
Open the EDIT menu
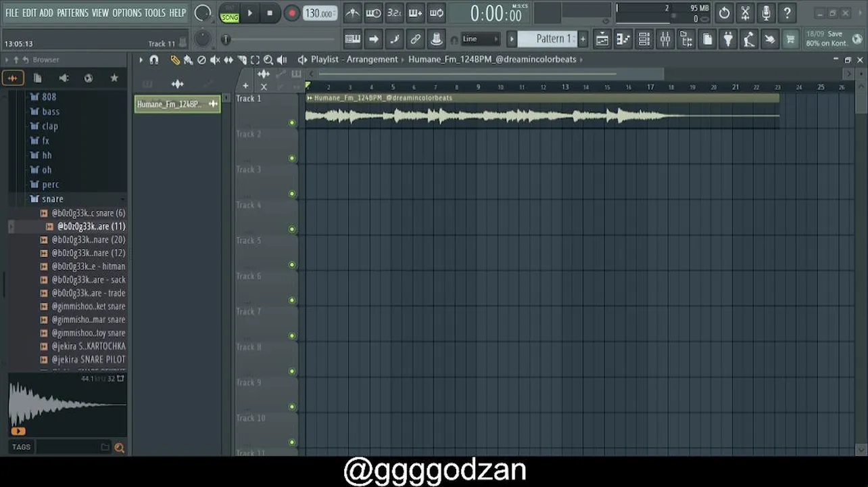[29, 13]
